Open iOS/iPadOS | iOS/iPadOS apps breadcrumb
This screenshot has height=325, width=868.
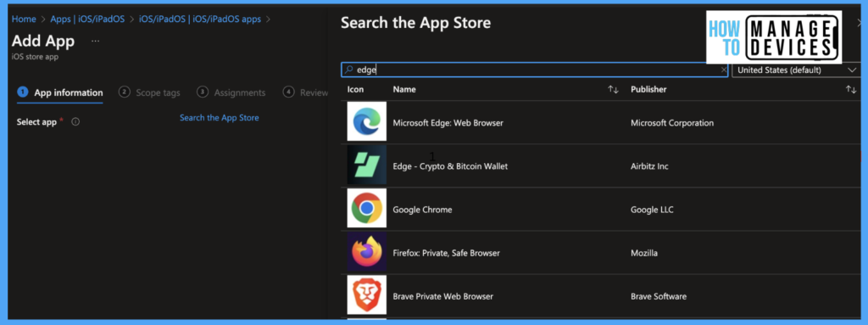click(200, 19)
